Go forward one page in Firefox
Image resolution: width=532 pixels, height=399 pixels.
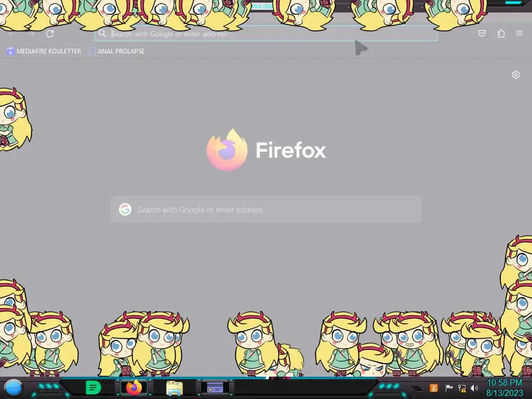coord(31,34)
